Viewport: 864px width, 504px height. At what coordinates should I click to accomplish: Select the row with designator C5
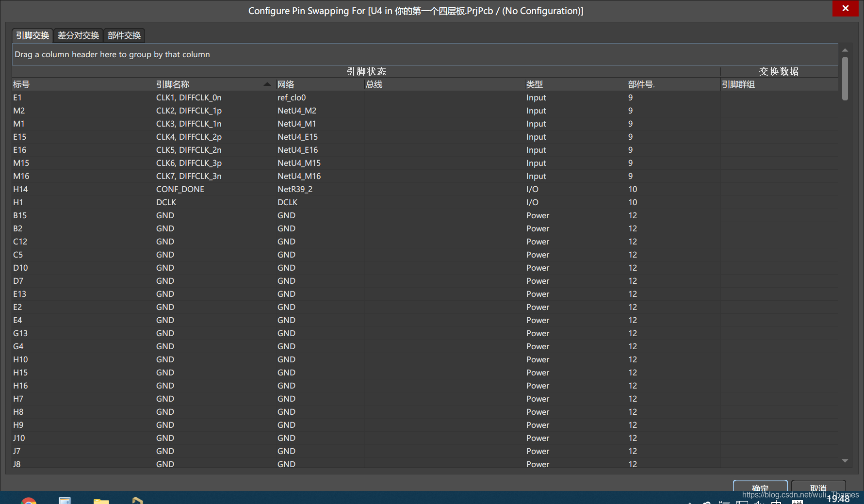pos(425,255)
